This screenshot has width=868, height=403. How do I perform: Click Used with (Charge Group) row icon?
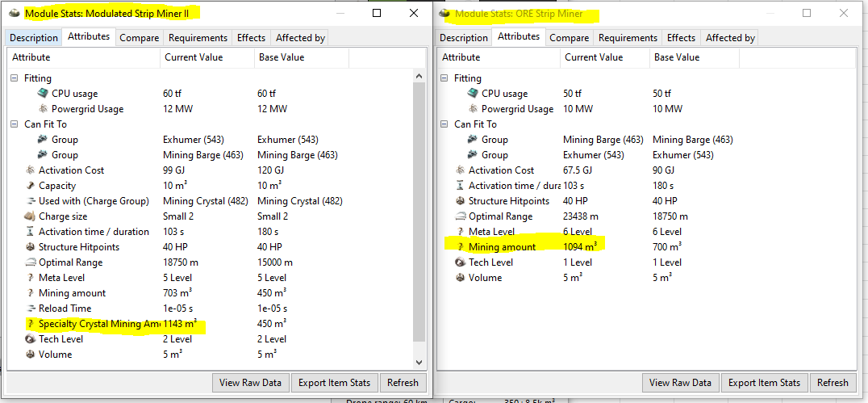coord(29,200)
